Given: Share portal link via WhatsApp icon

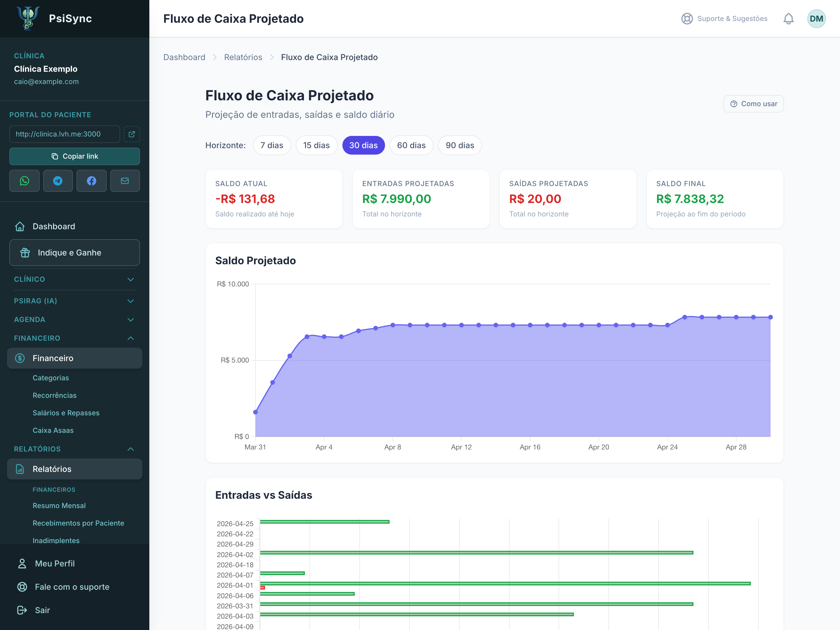Looking at the screenshot, I should pos(24,181).
